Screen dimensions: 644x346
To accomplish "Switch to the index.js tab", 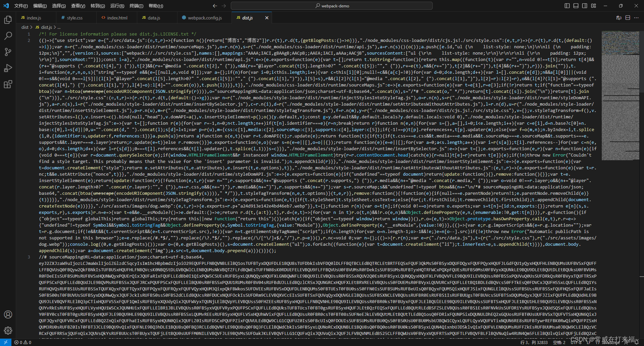I will [x=36, y=18].
